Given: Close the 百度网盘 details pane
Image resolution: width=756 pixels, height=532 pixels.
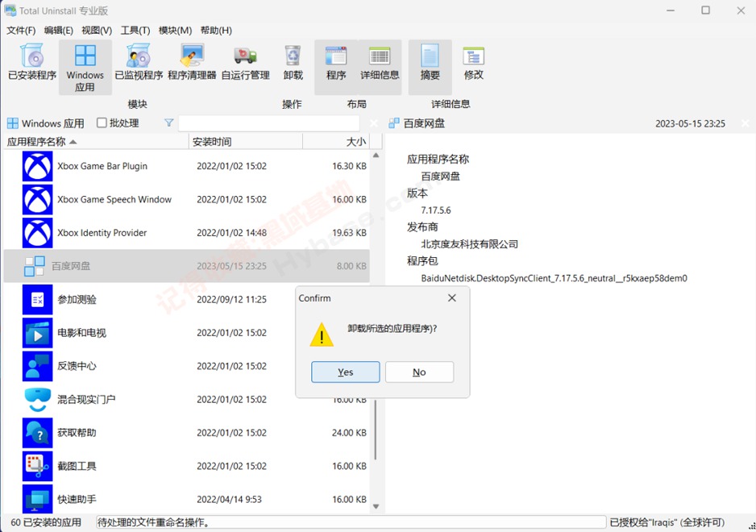Looking at the screenshot, I should (746, 123).
